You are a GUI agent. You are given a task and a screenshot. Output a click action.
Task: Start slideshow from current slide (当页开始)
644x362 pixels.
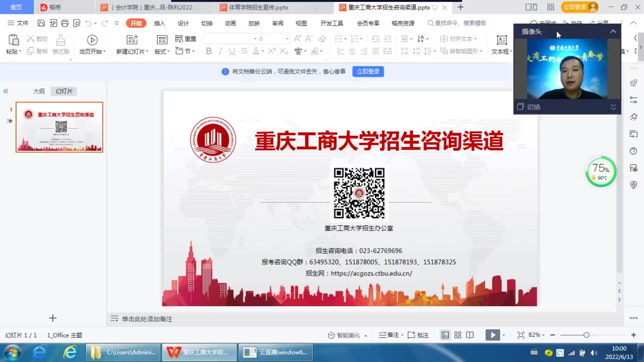[92, 40]
